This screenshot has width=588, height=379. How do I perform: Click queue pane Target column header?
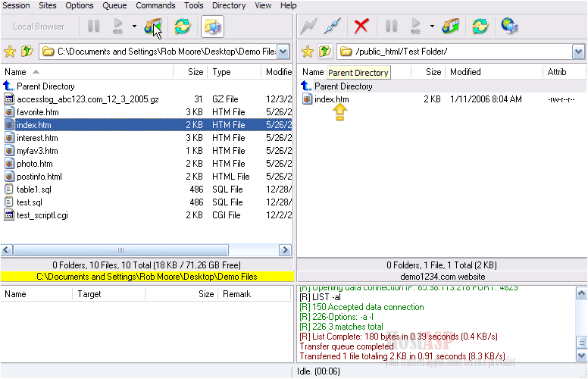pyautogui.click(x=108, y=294)
